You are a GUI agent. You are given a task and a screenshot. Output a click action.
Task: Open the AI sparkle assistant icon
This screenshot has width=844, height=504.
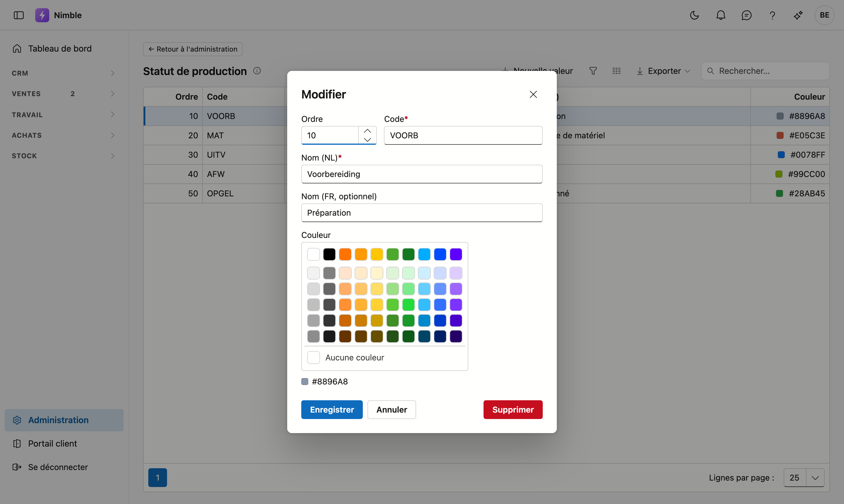(x=798, y=15)
